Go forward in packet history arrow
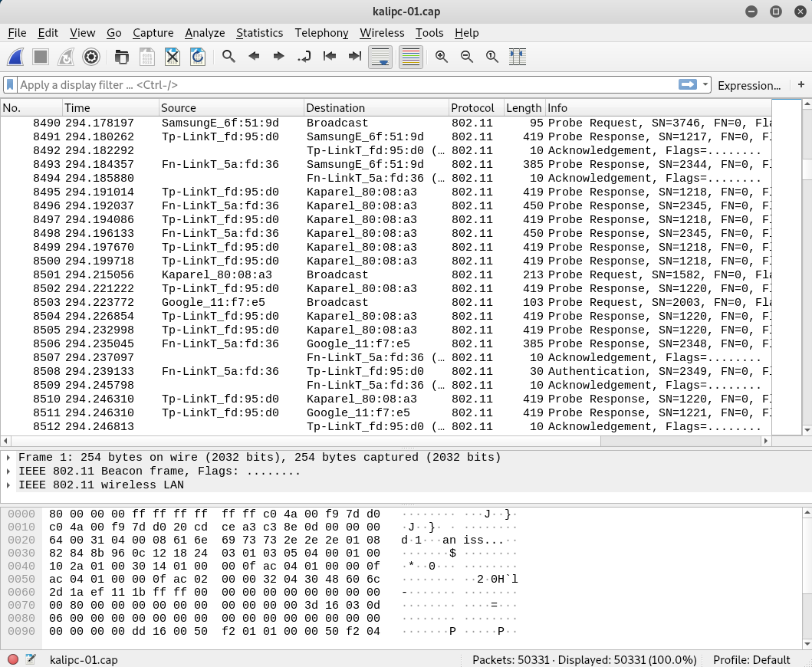This screenshot has width=812, height=667. coord(278,57)
